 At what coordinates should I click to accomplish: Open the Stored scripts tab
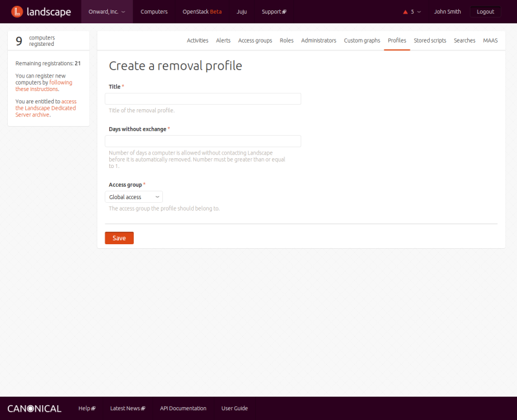coord(430,40)
